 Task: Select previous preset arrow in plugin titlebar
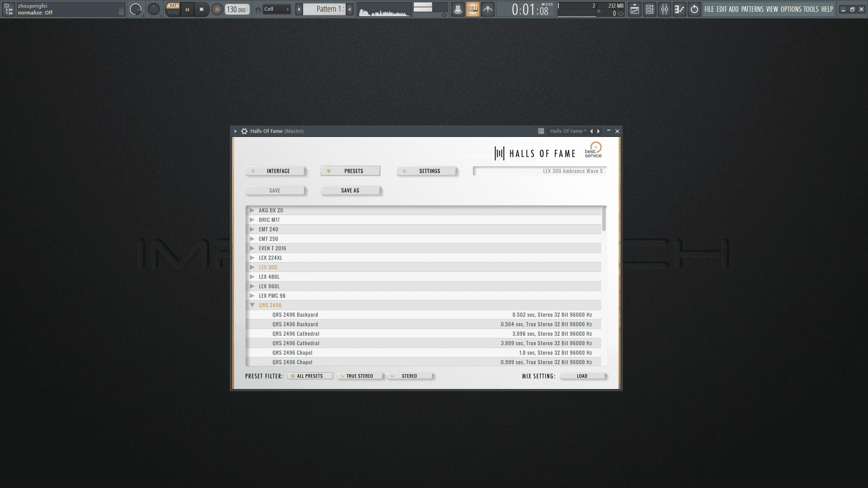(591, 131)
